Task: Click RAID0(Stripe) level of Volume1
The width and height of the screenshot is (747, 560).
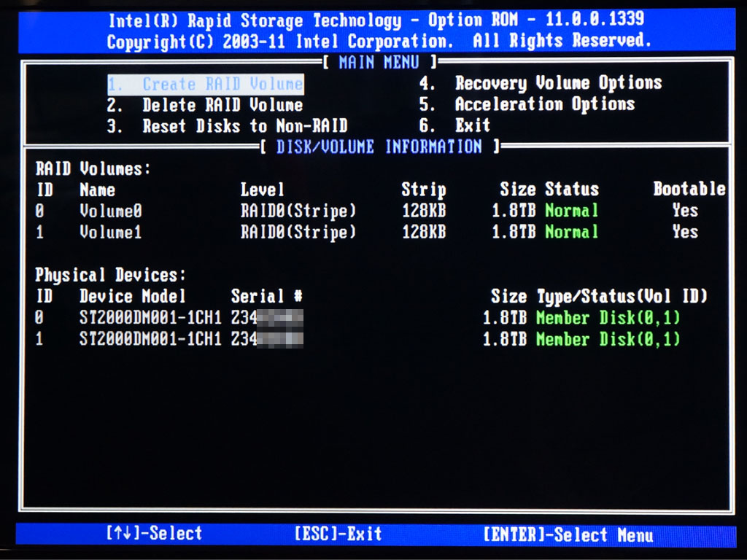Action: click(x=298, y=232)
